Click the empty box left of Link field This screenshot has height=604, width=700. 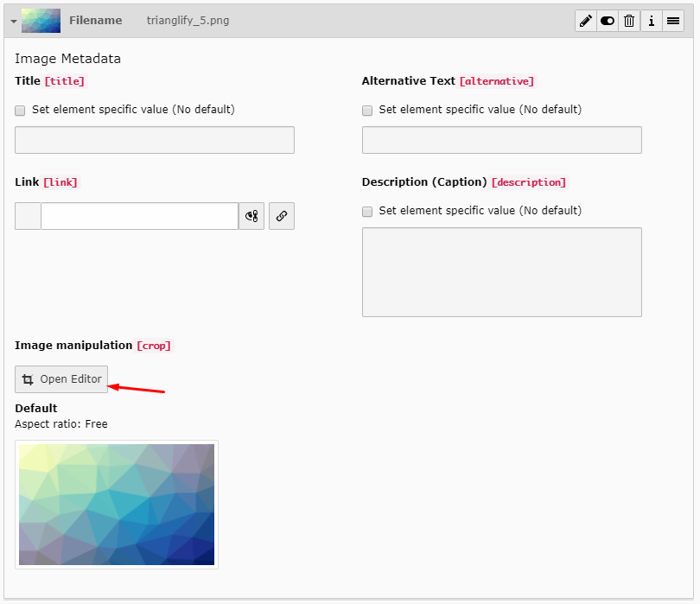(28, 216)
